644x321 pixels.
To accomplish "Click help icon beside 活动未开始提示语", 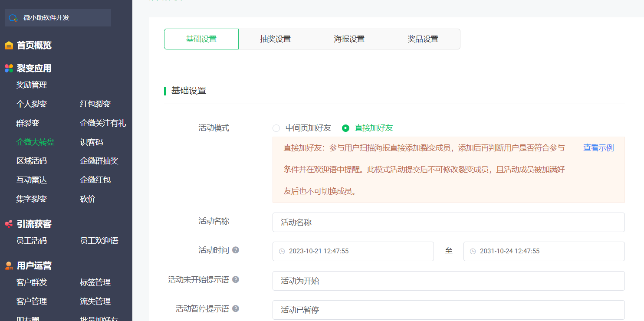I will (x=236, y=280).
